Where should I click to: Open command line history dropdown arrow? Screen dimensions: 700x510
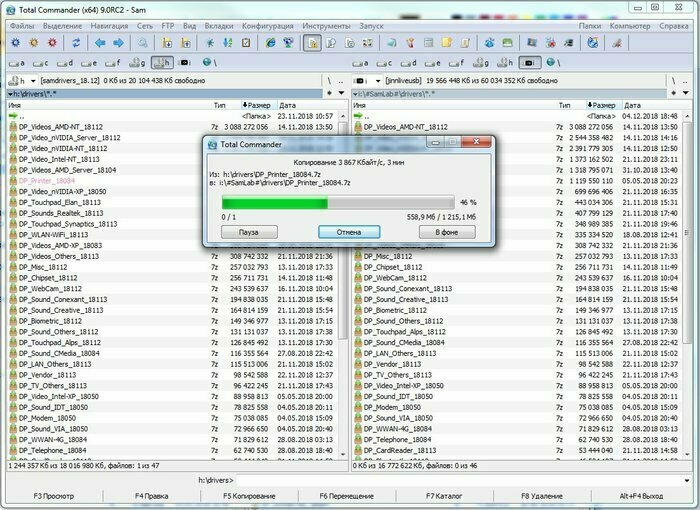(x=687, y=481)
